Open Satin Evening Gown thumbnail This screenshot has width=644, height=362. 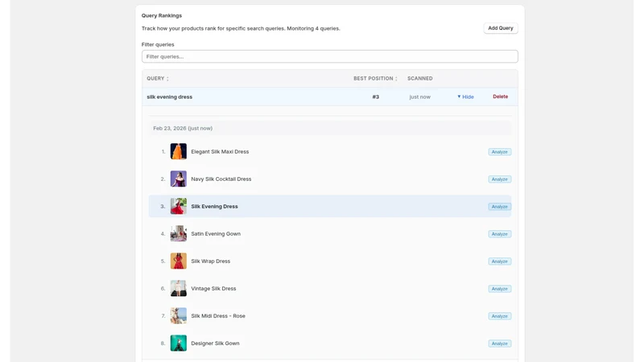(178, 233)
